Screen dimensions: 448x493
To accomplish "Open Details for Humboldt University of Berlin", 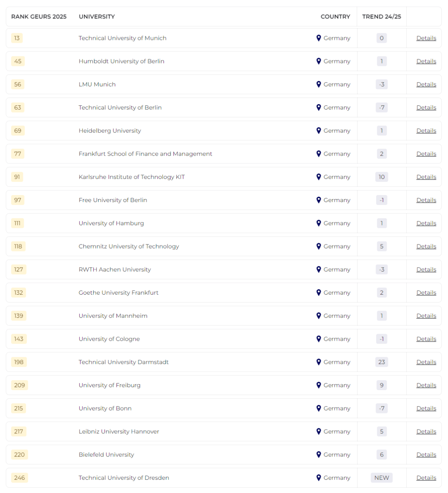I will [426, 61].
